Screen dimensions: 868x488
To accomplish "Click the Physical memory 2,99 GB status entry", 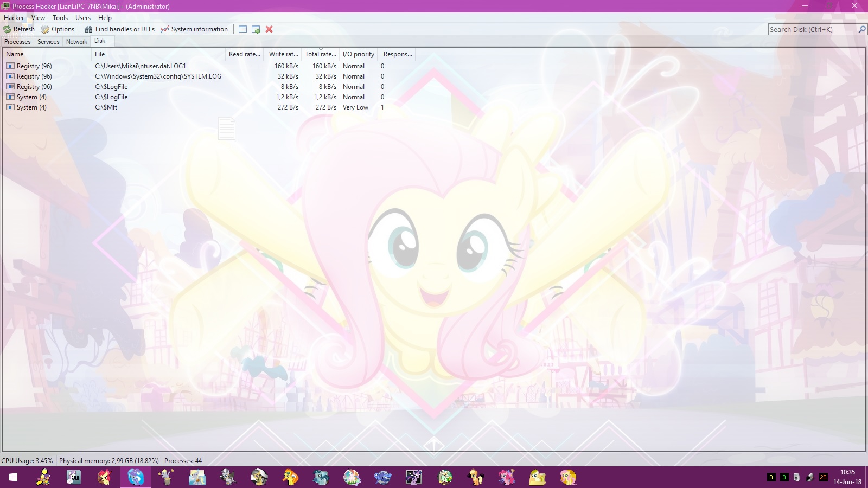I will click(109, 461).
